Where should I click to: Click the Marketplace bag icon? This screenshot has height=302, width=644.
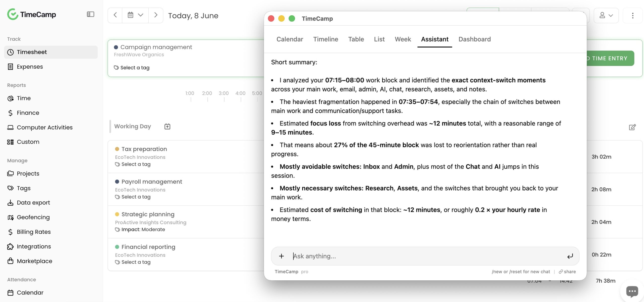(10, 261)
